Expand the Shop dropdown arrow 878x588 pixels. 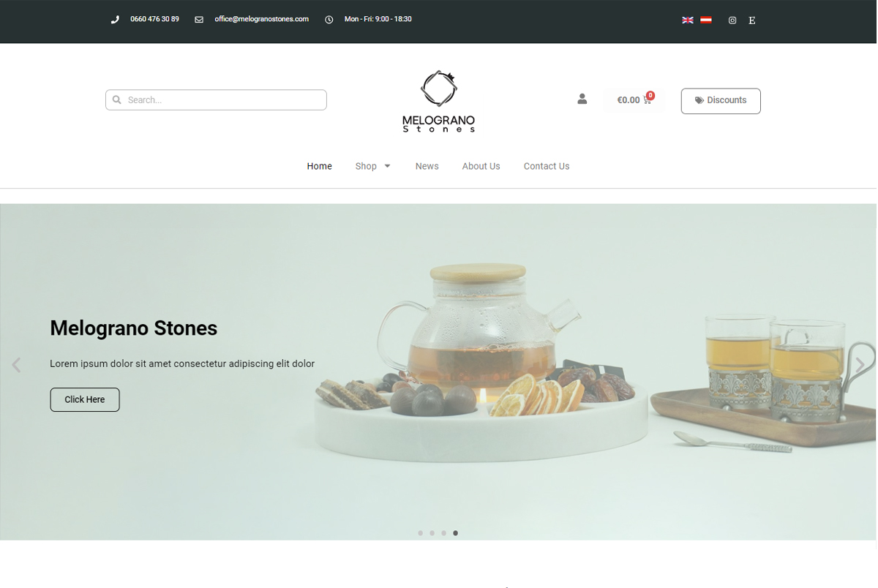coord(388,166)
